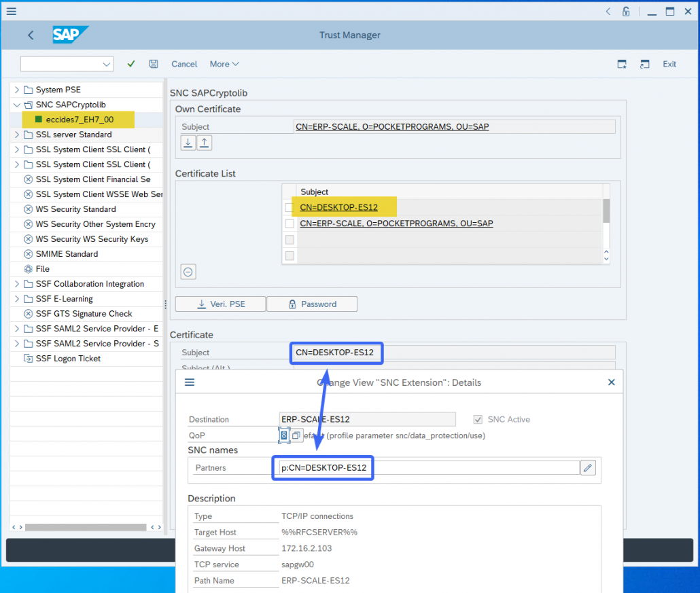Click the Veri. PSE button
Viewport: 700px width, 593px height.
tap(220, 304)
